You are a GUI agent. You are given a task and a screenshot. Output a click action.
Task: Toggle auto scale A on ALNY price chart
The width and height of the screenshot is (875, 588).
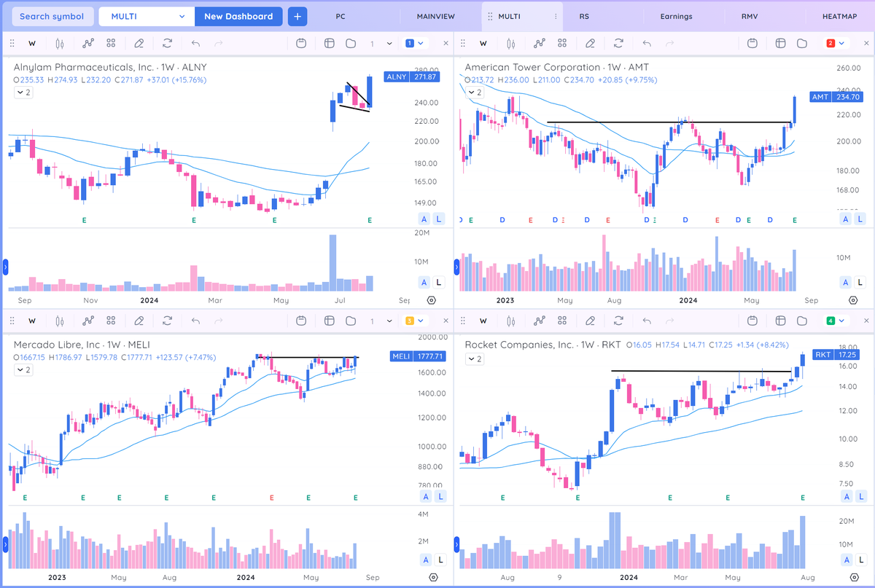[424, 219]
